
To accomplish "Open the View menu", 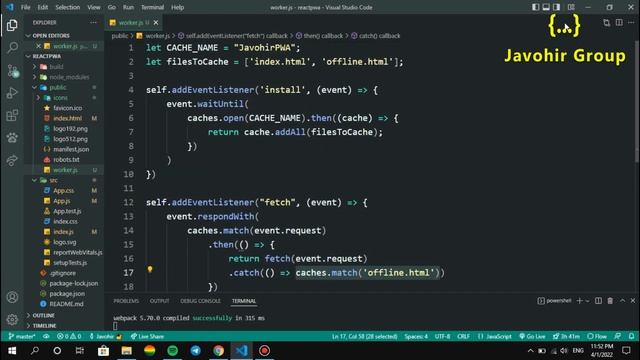I will click(93, 7).
